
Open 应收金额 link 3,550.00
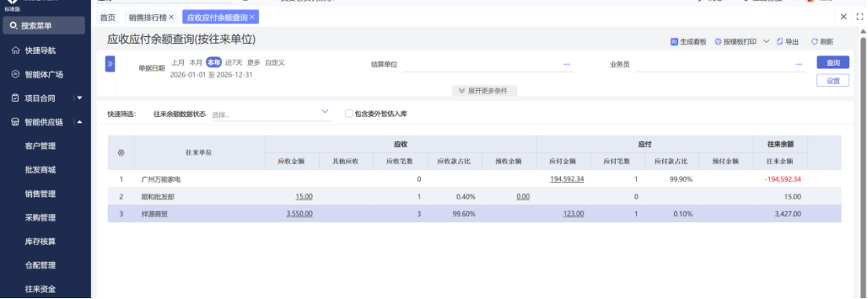pyautogui.click(x=299, y=214)
